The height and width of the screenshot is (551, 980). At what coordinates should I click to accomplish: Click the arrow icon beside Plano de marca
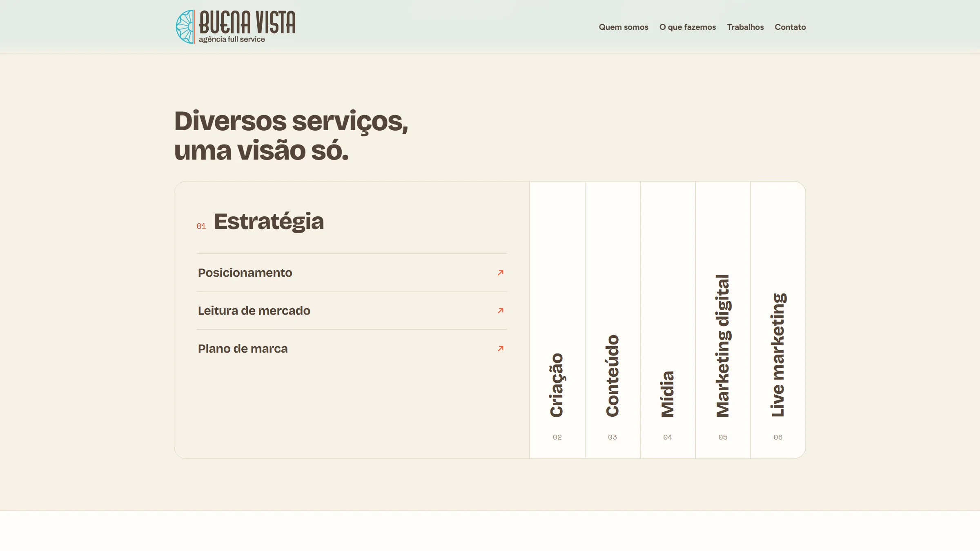click(500, 349)
